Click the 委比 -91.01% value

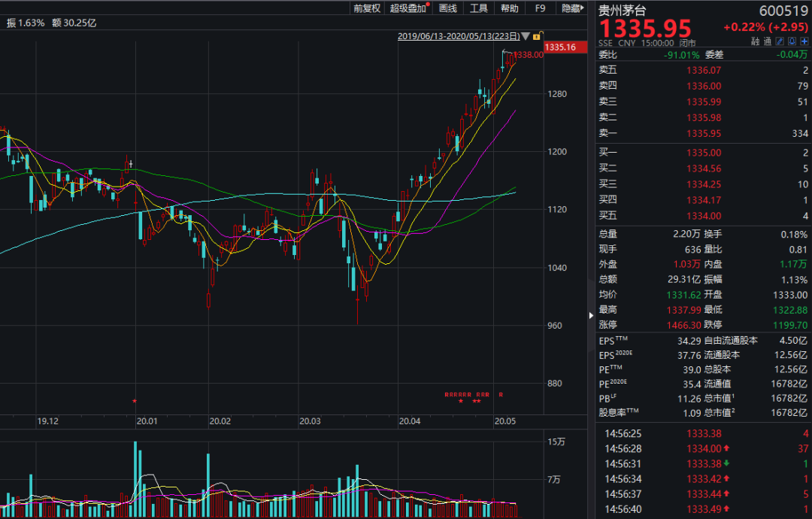point(681,55)
